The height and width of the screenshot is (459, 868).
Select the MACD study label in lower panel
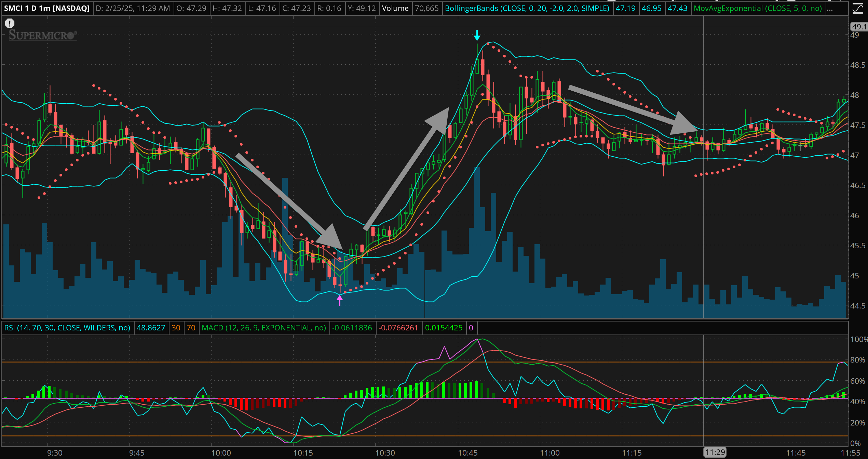click(x=264, y=328)
